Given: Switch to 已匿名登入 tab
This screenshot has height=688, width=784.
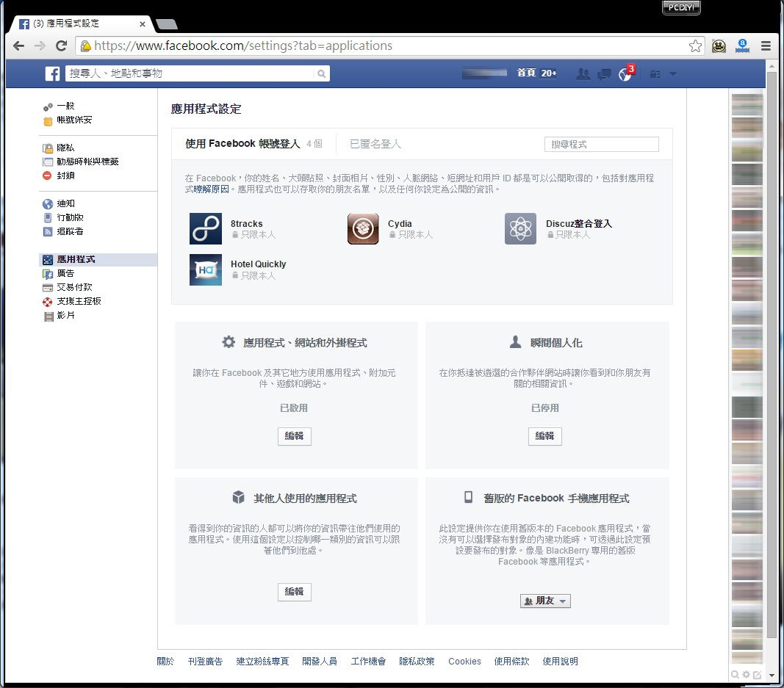Looking at the screenshot, I should (x=375, y=144).
